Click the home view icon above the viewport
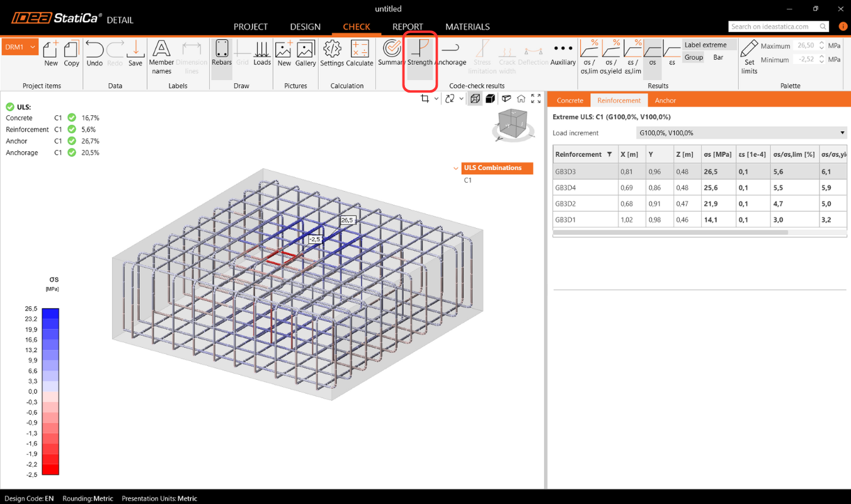This screenshot has width=851, height=504. pos(521,99)
